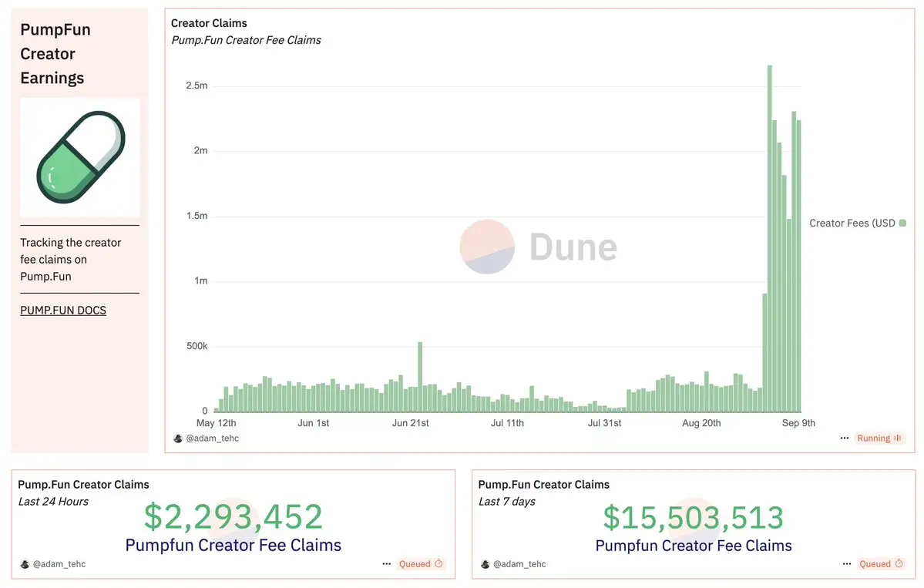The width and height of the screenshot is (924, 588).
Task: Click the Jul 31st axis label
Action: point(605,423)
